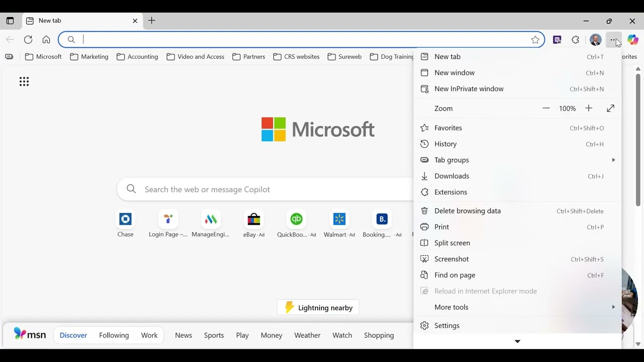This screenshot has width=644, height=362.
Task: Open eBay ad quick link tile
Action: 254,224
